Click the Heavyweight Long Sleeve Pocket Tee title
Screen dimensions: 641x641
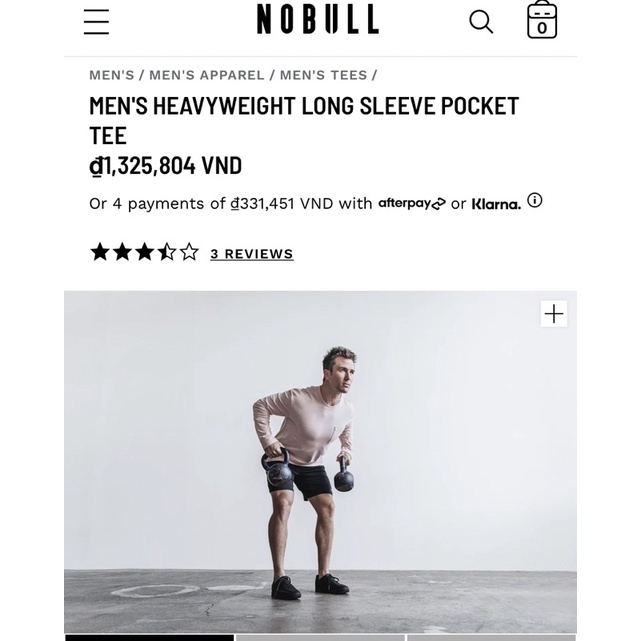304,121
